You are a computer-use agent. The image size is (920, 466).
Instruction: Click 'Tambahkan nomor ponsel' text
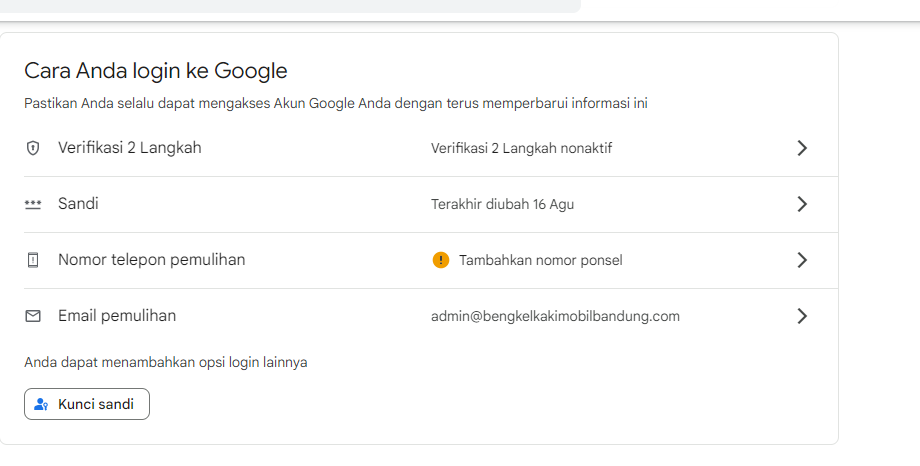[x=540, y=261]
